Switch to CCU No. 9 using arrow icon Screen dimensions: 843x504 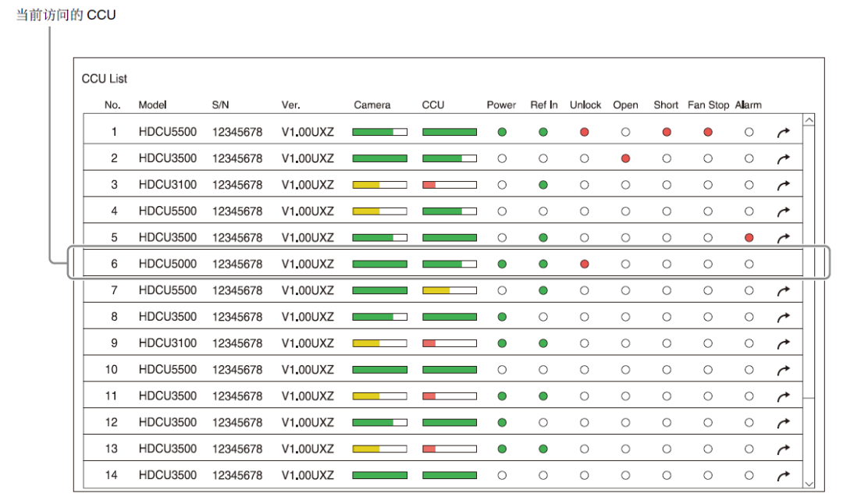pyautogui.click(x=784, y=344)
